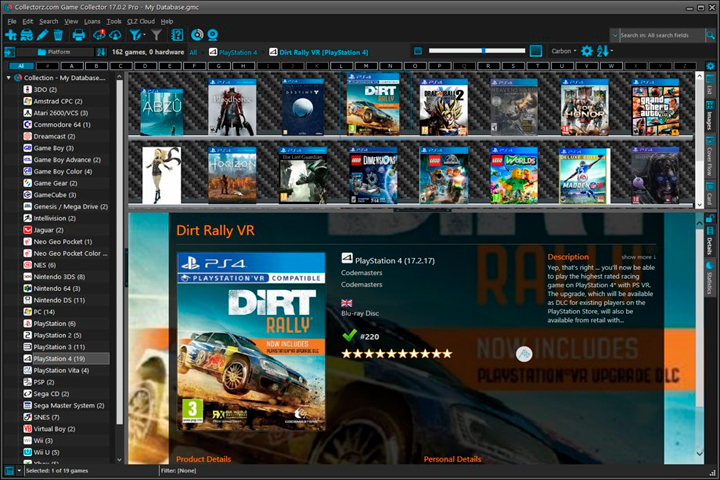
Task: Select the LEGO Worlds cover thumbnail
Action: click(514, 175)
